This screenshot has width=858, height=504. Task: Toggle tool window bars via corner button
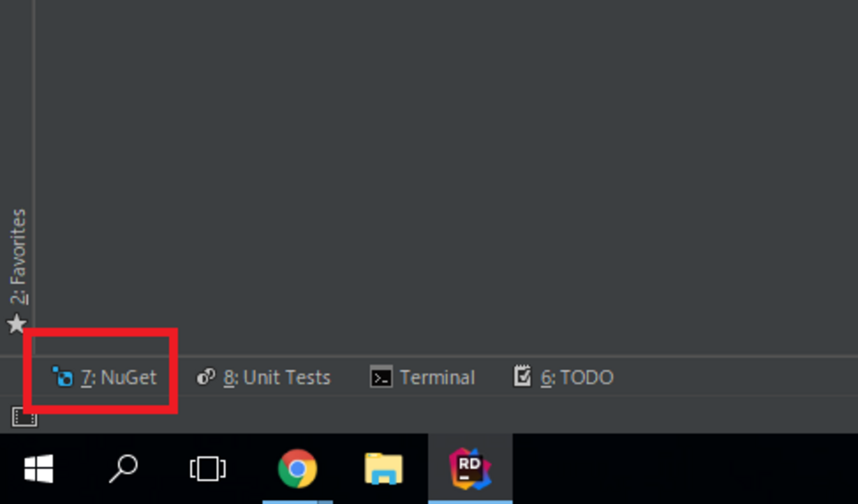pyautogui.click(x=24, y=417)
